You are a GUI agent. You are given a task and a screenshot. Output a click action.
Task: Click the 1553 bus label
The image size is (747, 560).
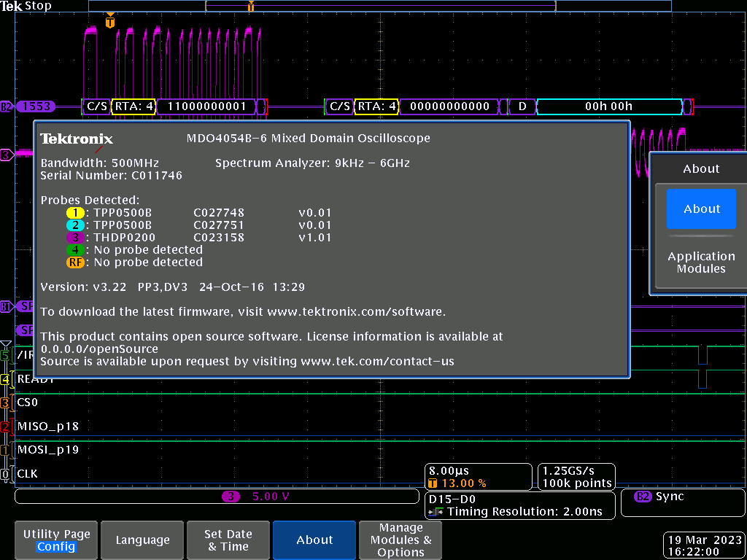[x=36, y=106]
